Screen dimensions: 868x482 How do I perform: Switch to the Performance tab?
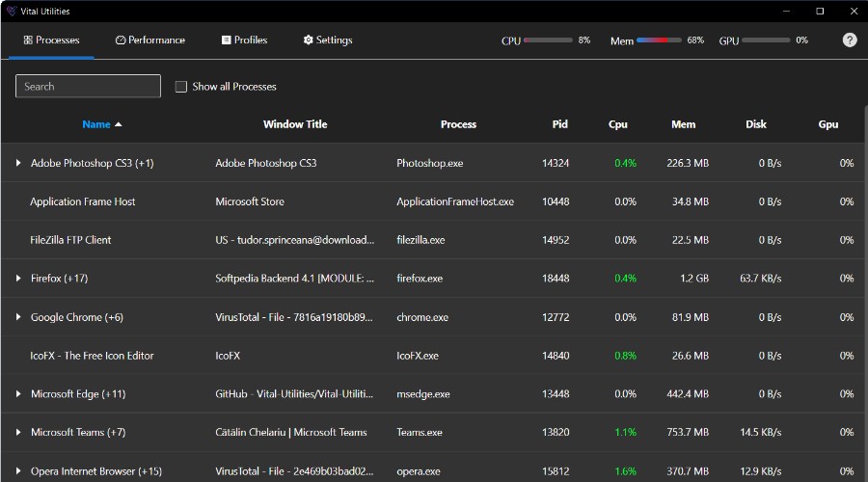click(150, 40)
